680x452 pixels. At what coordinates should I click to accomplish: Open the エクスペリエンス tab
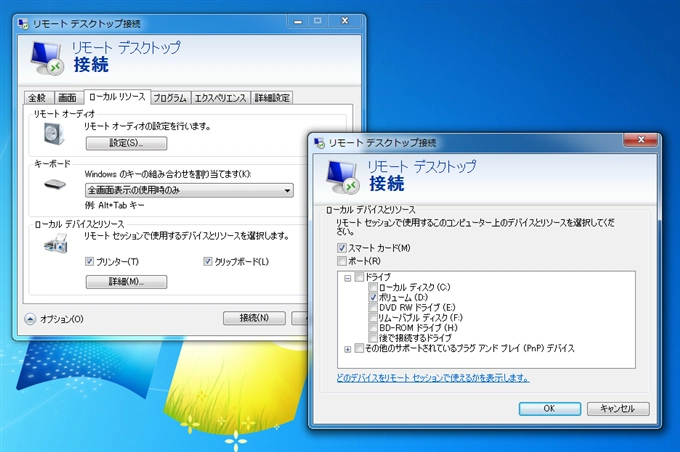point(220,98)
